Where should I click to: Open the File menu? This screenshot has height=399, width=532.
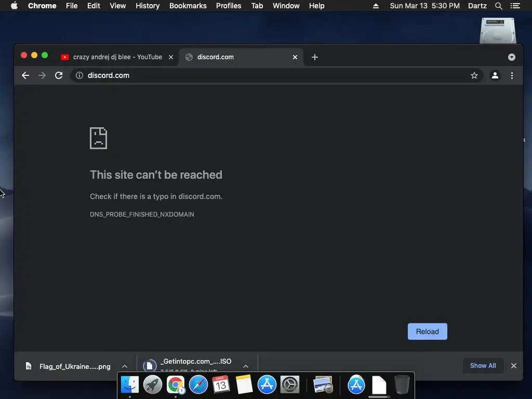tap(72, 6)
